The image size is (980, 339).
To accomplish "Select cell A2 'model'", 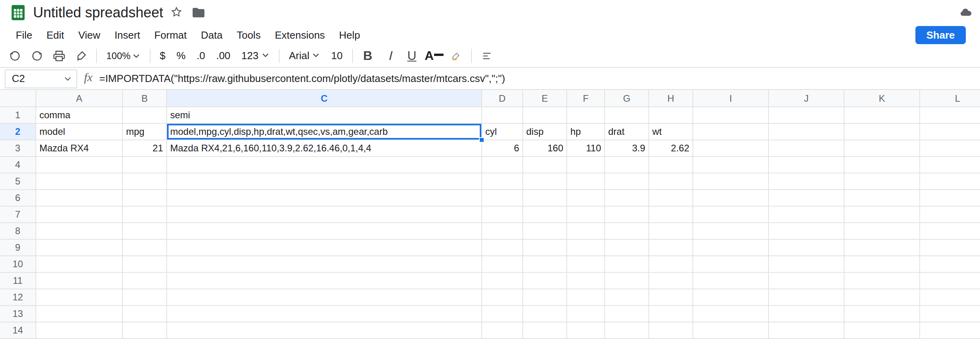I will pos(79,132).
